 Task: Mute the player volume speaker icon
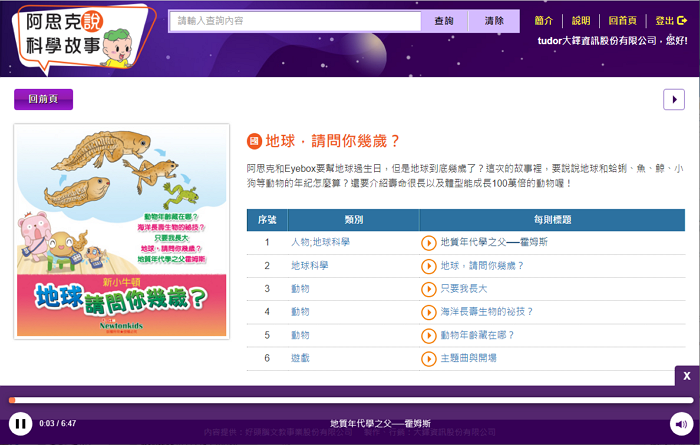click(x=681, y=424)
